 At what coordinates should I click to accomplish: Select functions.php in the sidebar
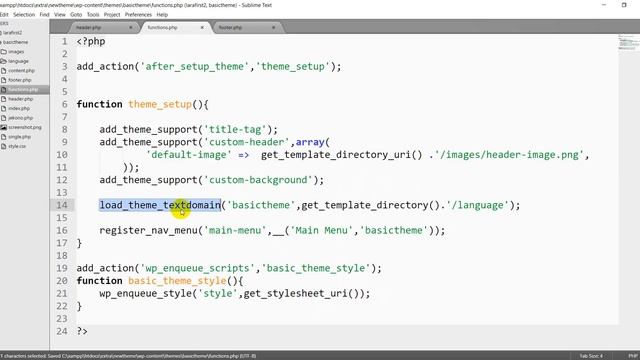23,89
